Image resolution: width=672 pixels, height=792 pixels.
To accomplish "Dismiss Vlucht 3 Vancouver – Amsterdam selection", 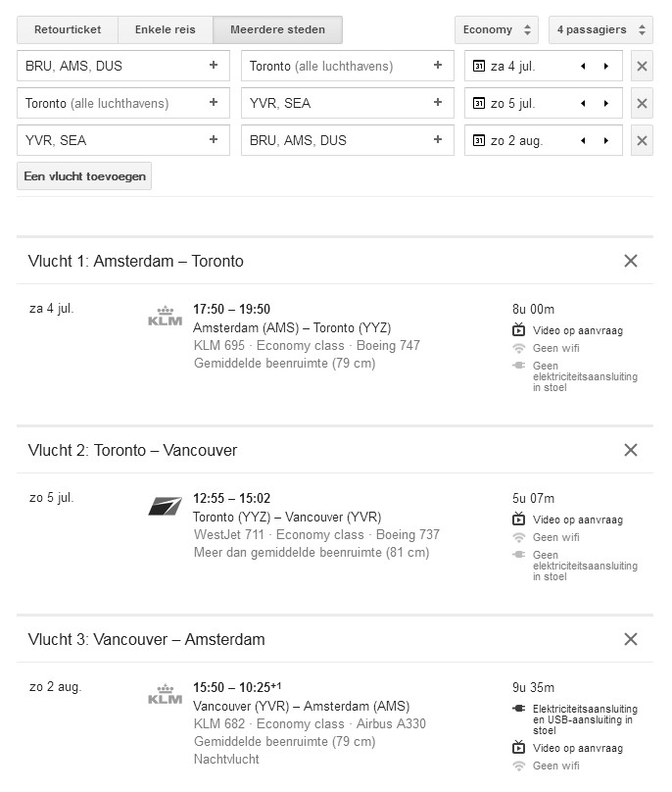I will click(x=631, y=640).
